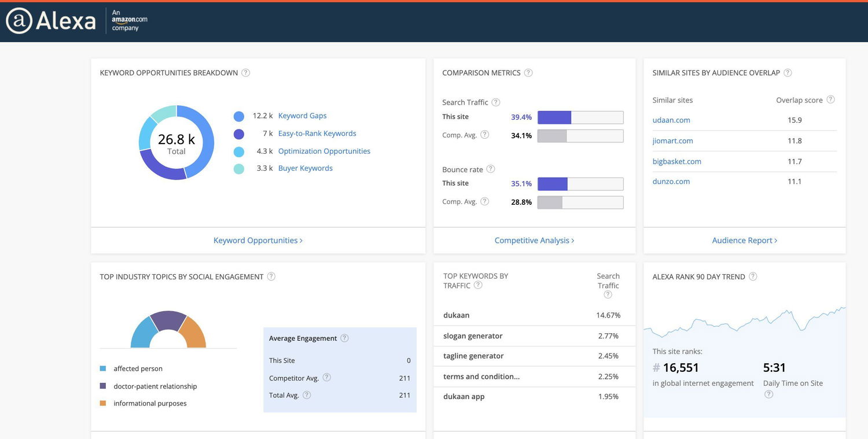Viewport: 868px width, 439px height.
Task: Click the Easy-to-Rank Keywords legend dot
Action: [239, 134]
